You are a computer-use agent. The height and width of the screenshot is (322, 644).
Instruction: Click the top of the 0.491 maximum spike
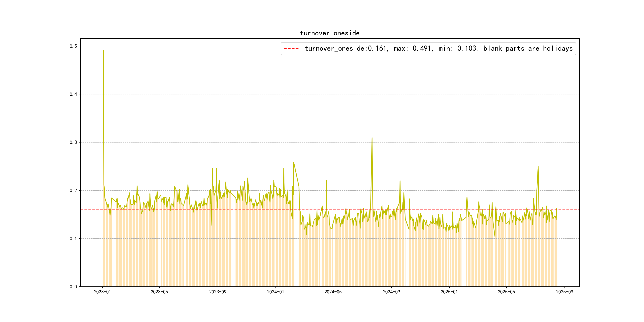tap(103, 51)
